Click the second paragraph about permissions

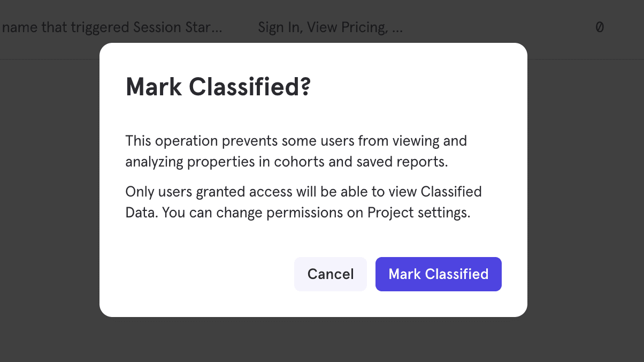coord(303,202)
